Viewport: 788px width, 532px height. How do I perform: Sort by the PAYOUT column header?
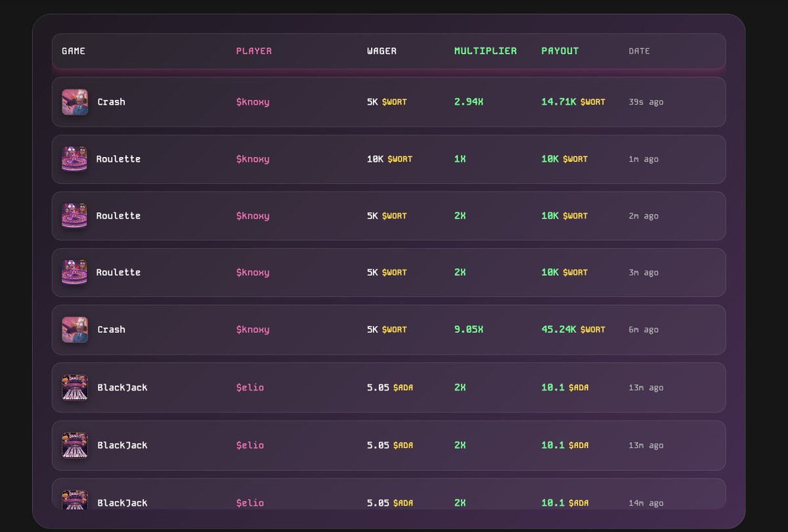(560, 51)
